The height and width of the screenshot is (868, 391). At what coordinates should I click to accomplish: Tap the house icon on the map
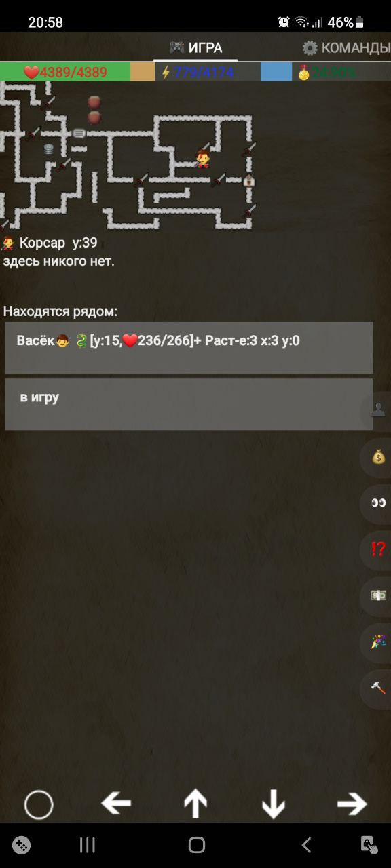(249, 180)
